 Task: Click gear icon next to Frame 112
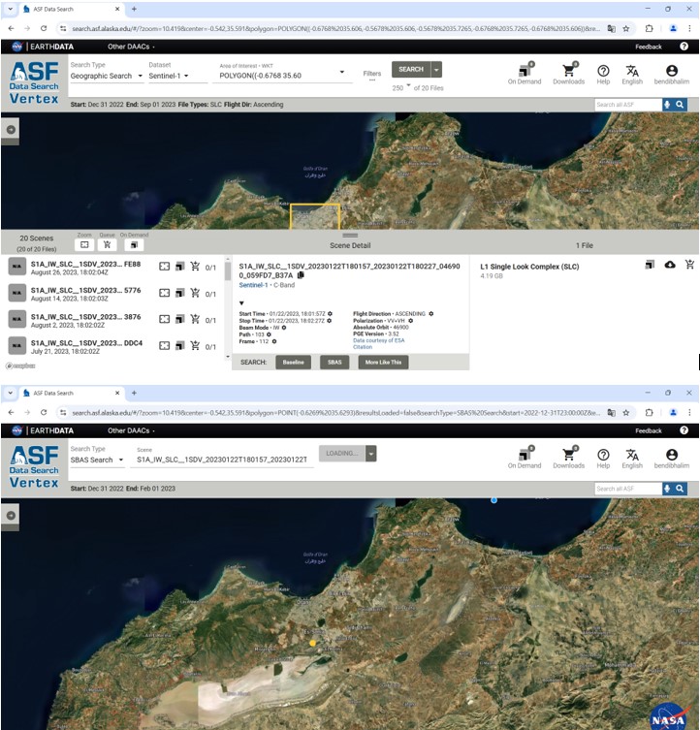[x=274, y=341]
